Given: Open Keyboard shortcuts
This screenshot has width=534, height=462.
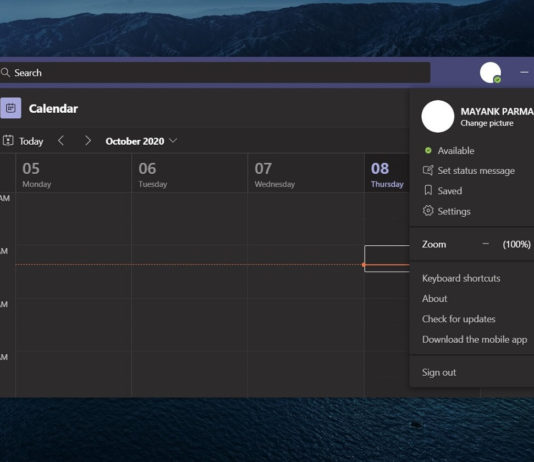Looking at the screenshot, I should click(x=461, y=278).
